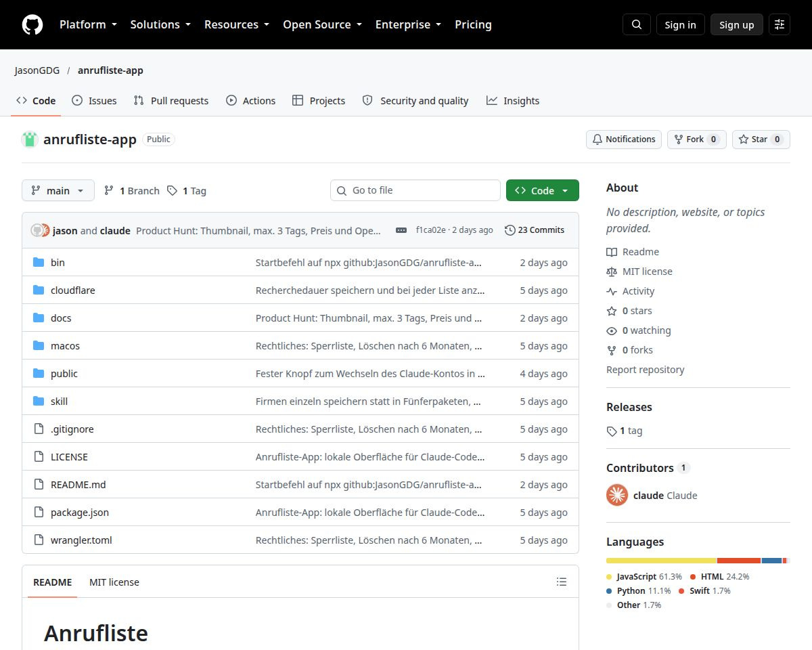Open the README outline list icon
This screenshot has width=812, height=650.
[x=562, y=582]
